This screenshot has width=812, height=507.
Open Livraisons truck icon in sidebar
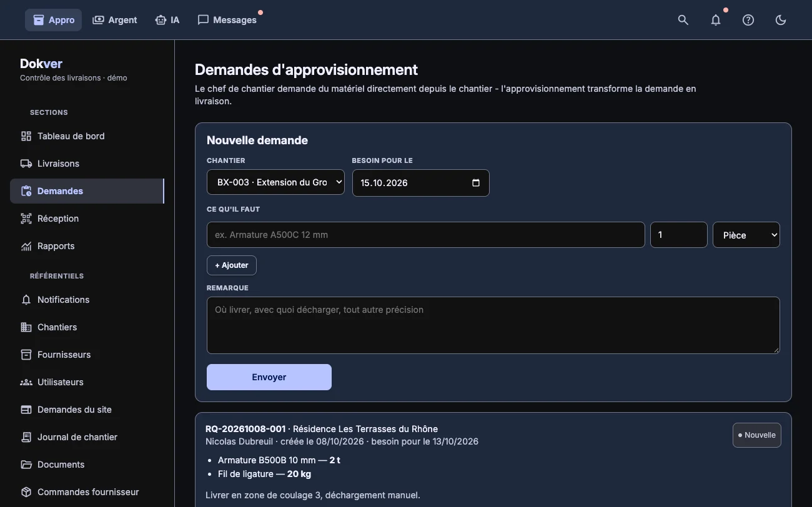pos(26,164)
